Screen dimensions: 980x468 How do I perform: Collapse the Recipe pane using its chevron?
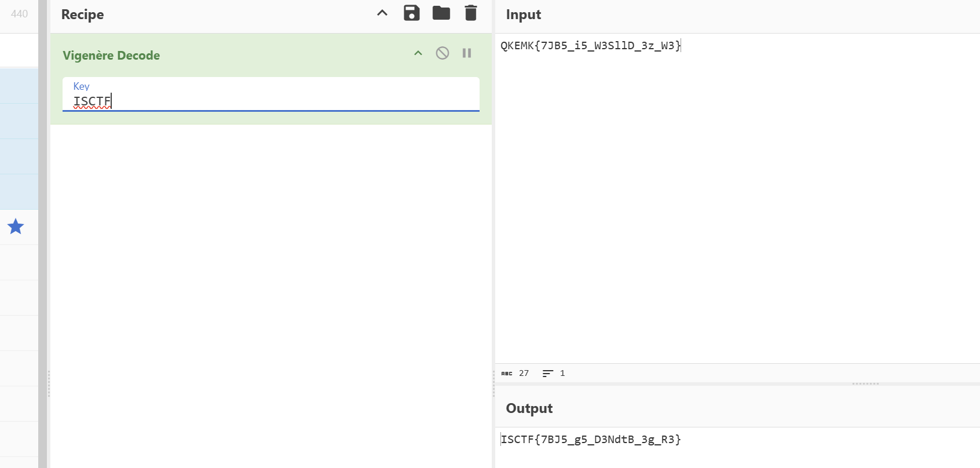coord(382,13)
